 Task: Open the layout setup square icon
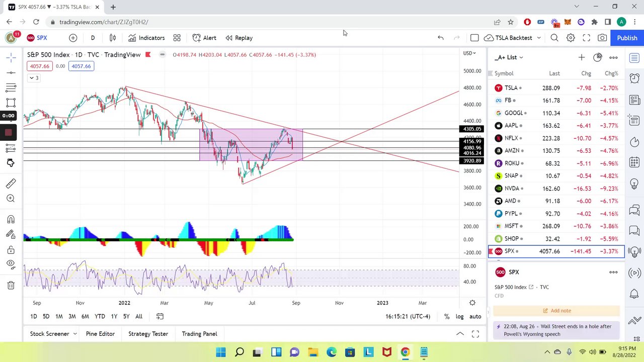474,38
